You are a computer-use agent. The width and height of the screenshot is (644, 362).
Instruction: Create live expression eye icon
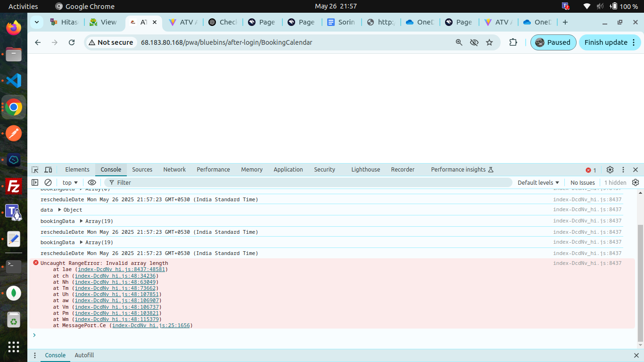pyautogui.click(x=92, y=182)
